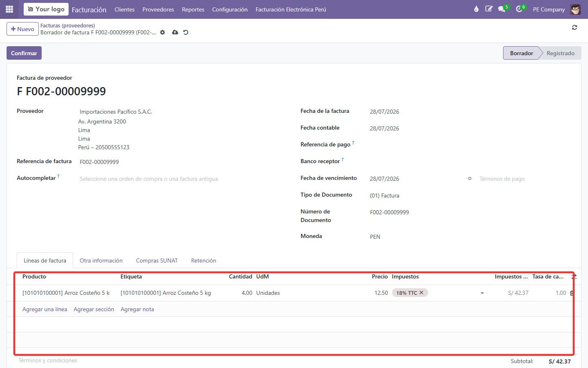588x368 pixels.
Task: Click the Producto Arroz Costeño cell
Action: point(67,293)
